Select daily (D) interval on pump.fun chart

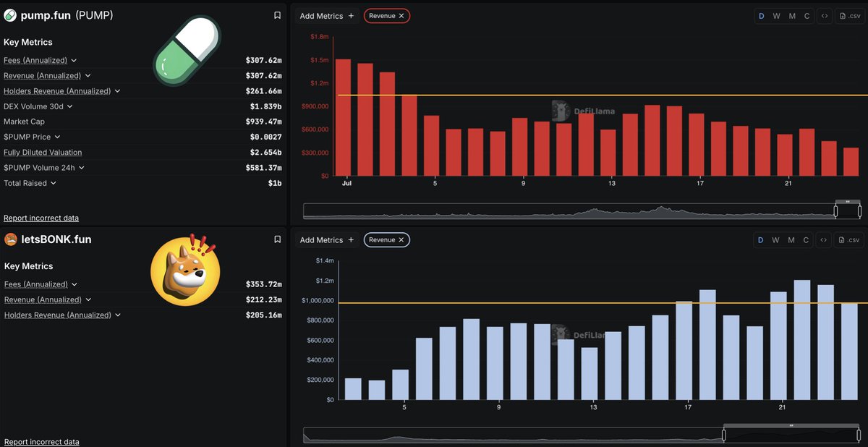pos(761,16)
